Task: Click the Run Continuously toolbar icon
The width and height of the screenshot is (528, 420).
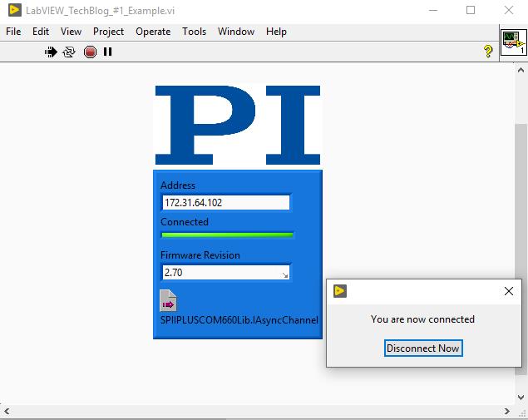Action: coord(69,52)
